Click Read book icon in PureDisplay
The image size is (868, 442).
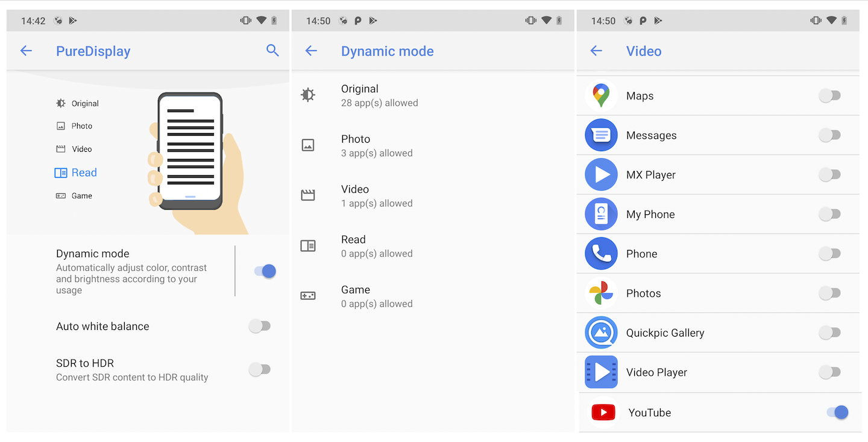(61, 173)
